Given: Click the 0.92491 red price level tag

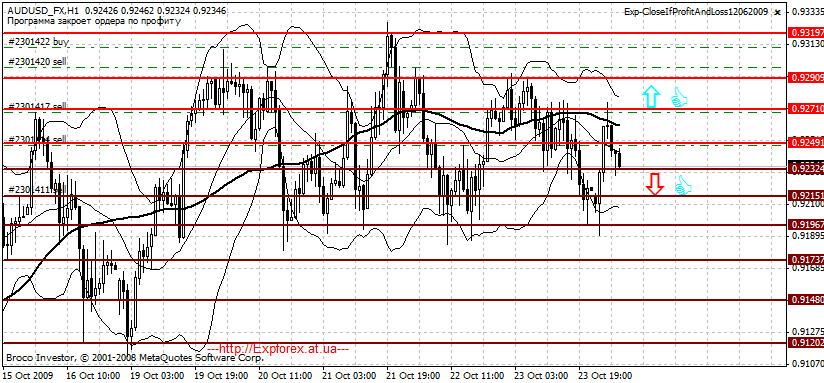Looking at the screenshot, I should click(x=806, y=142).
